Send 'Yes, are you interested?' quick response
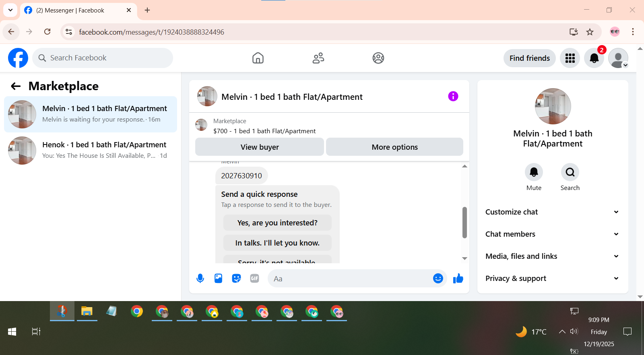 coord(277,223)
